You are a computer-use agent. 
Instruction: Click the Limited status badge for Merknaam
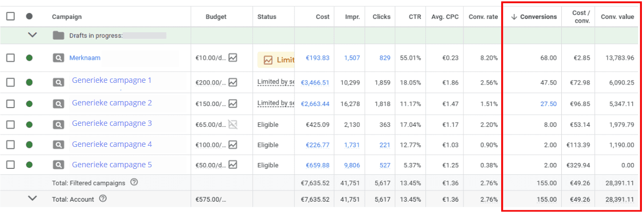click(276, 60)
